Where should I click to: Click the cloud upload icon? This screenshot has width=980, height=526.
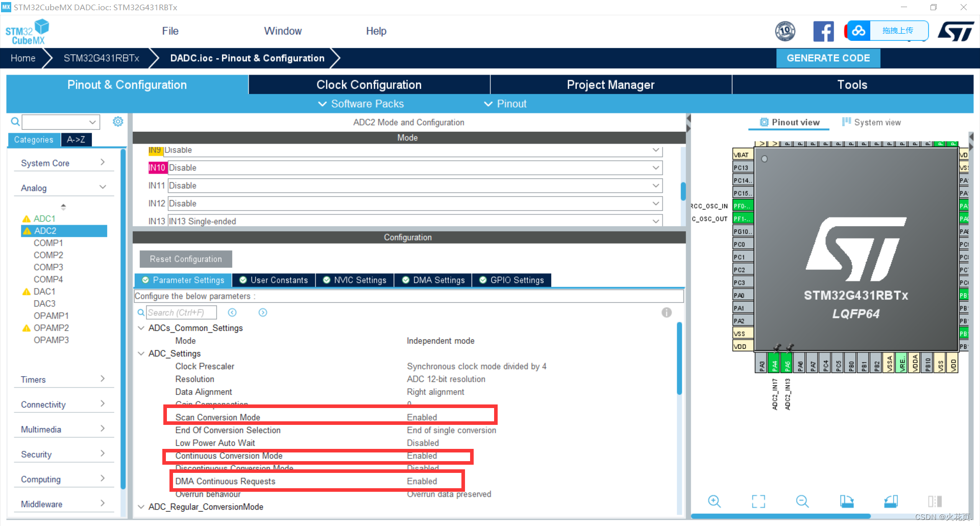click(x=859, y=31)
